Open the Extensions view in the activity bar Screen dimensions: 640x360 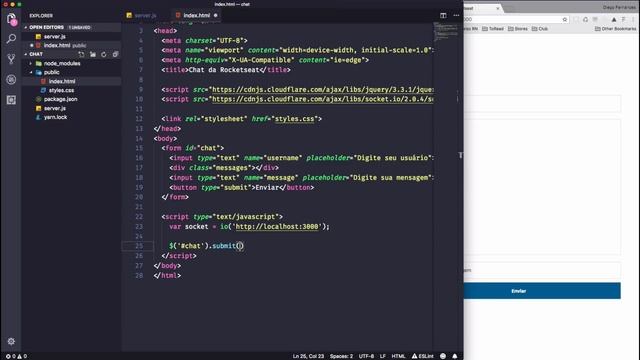[x=11, y=100]
